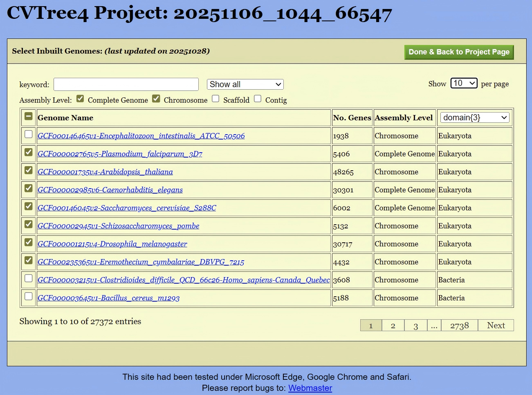532x395 pixels.
Task: Select the Encephalitozoon intestinalis genome checkbox
Action: coord(28,134)
